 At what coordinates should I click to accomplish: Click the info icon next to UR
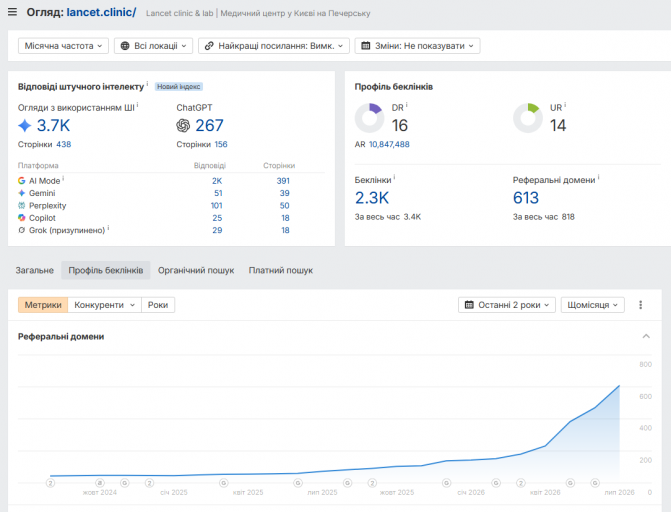(x=565, y=105)
